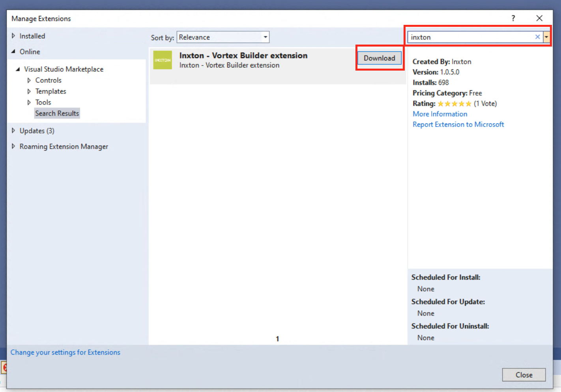This screenshot has height=392, width=561.
Task: Clear the search box with the X icon
Action: pyautogui.click(x=537, y=37)
